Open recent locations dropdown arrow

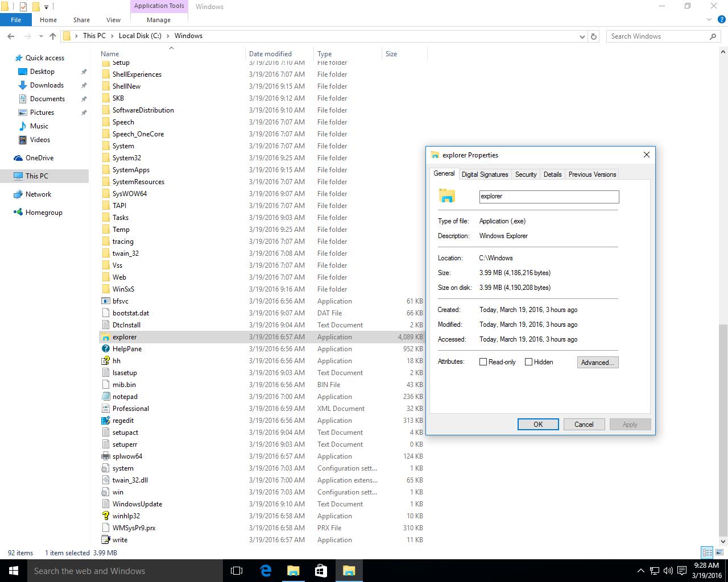(x=40, y=36)
